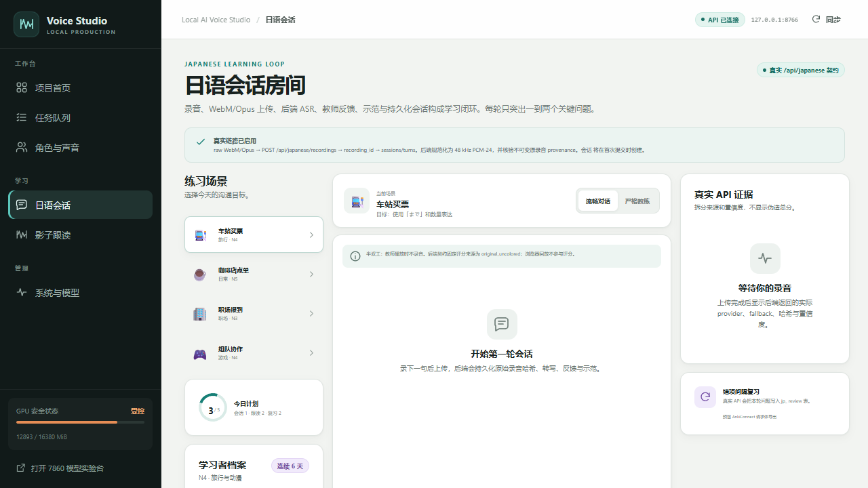
Task: Click the Voice Studio waveform logo
Action: click(x=26, y=24)
